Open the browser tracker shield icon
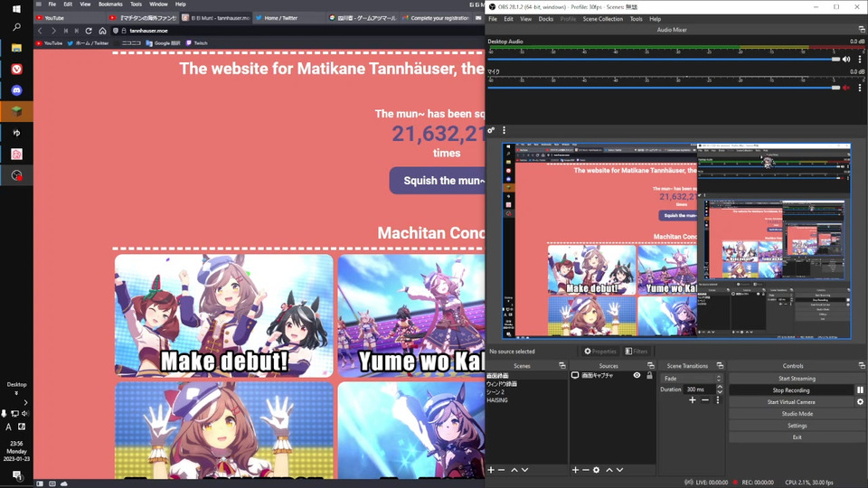Image resolution: width=868 pixels, height=488 pixels. click(115, 31)
